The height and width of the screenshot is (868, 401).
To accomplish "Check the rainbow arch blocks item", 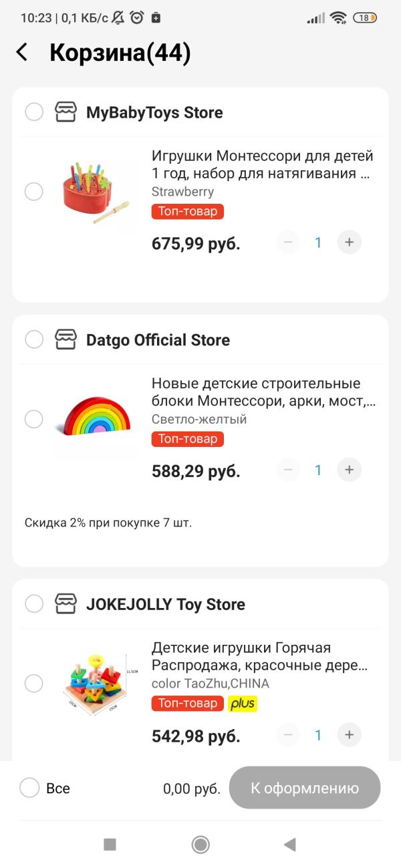I will 34,419.
